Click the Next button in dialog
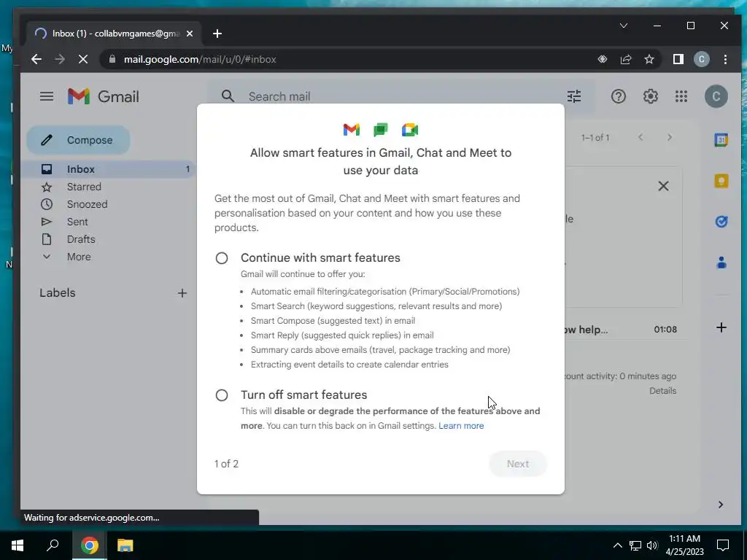This screenshot has height=560, width=747. 517,464
